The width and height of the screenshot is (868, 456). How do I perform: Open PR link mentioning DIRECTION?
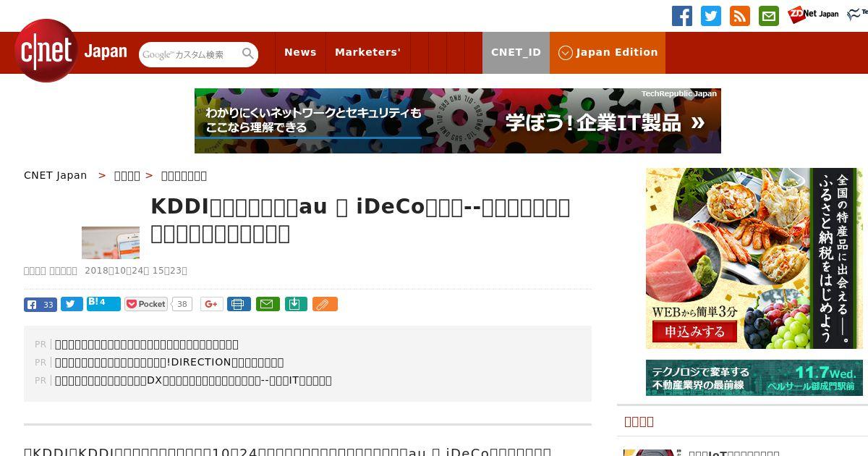[x=169, y=362]
